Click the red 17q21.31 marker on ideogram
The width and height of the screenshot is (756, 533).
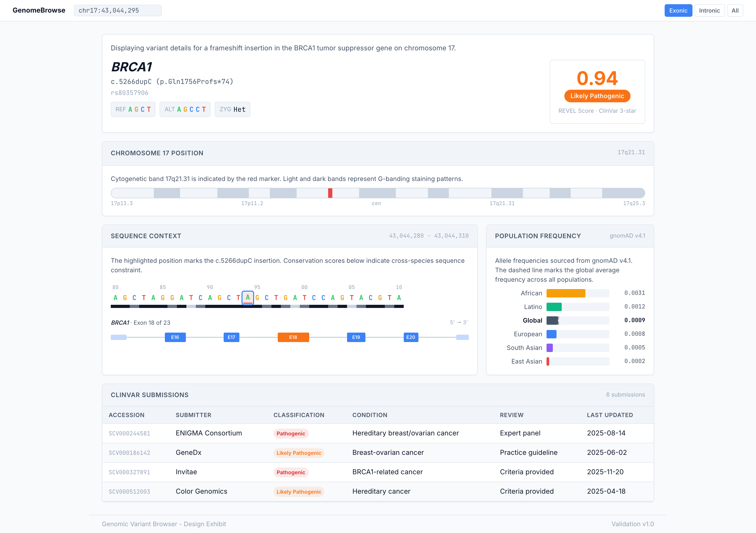click(x=330, y=193)
